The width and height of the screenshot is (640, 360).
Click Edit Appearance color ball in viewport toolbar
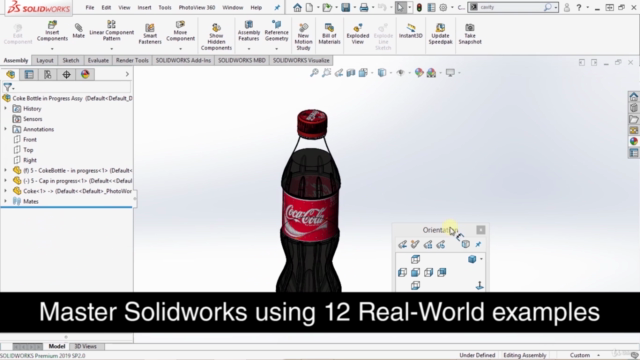pyautogui.click(x=419, y=73)
